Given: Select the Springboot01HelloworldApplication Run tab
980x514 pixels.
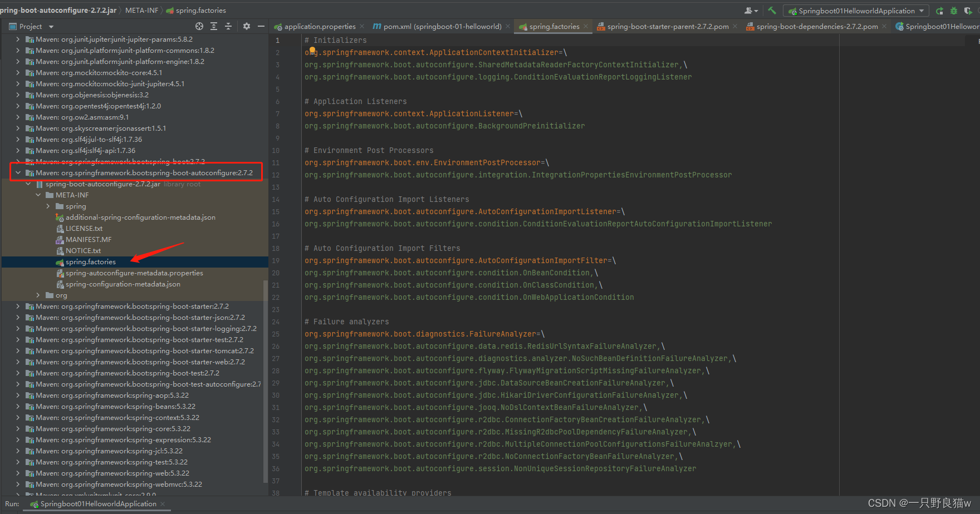Looking at the screenshot, I should click(x=98, y=504).
